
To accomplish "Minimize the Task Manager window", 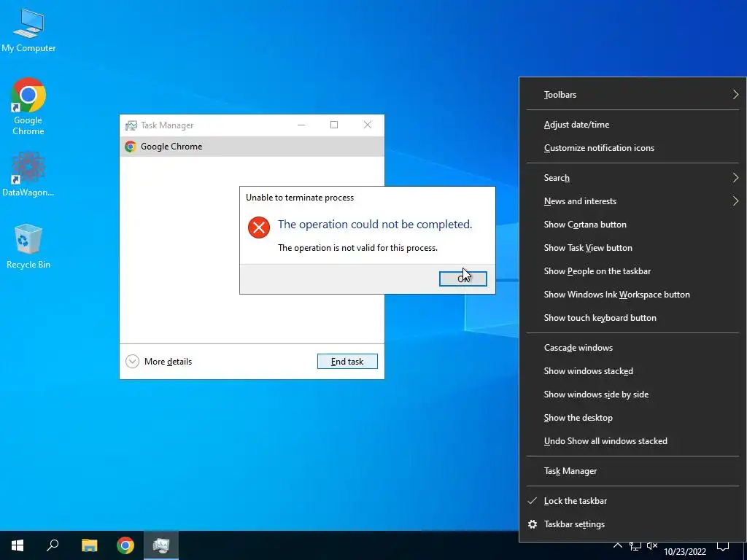I will (301, 125).
